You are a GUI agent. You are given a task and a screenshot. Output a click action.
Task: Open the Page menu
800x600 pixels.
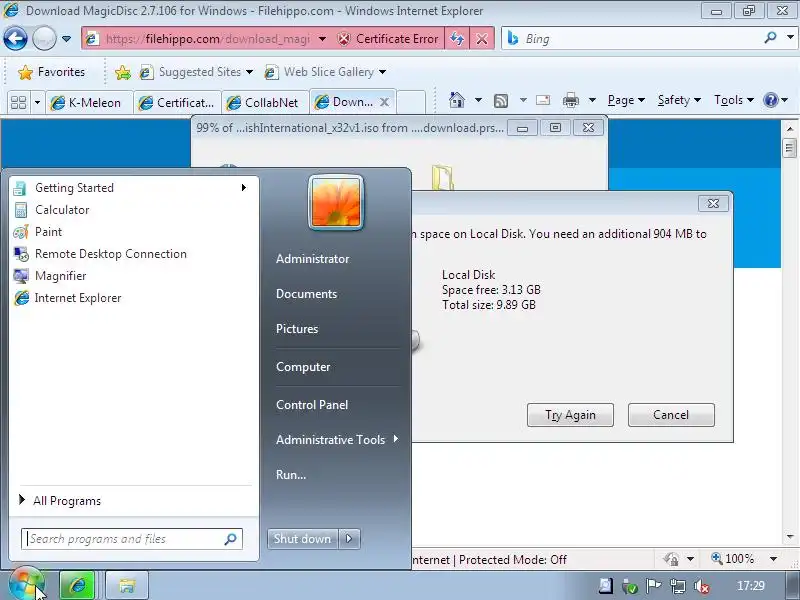pos(626,100)
